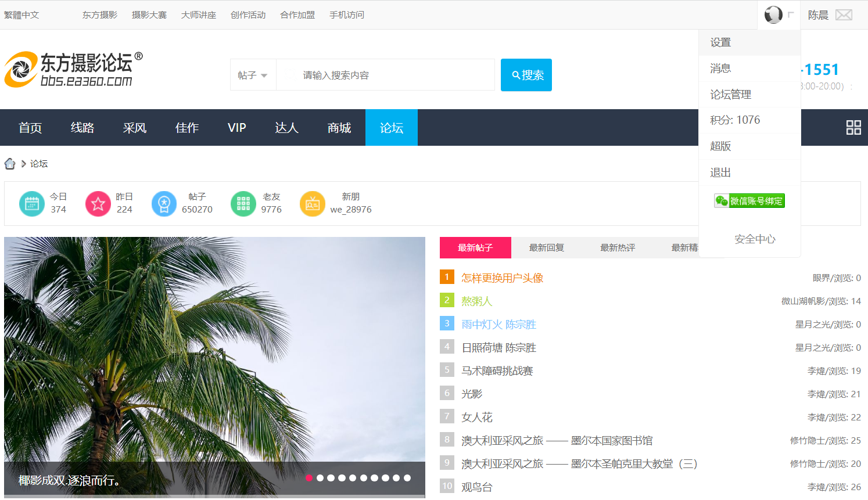The height and width of the screenshot is (500, 868).
Task: Click the posts medal icon
Action: pos(164,204)
